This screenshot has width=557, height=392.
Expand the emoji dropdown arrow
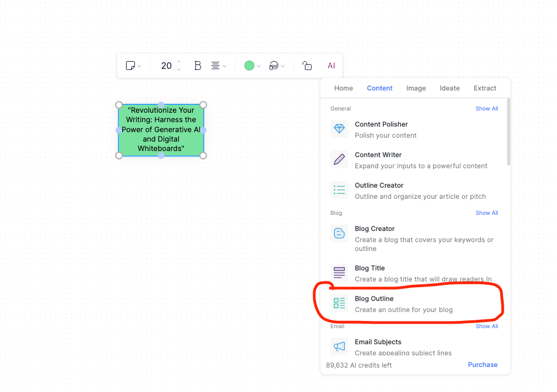point(283,67)
